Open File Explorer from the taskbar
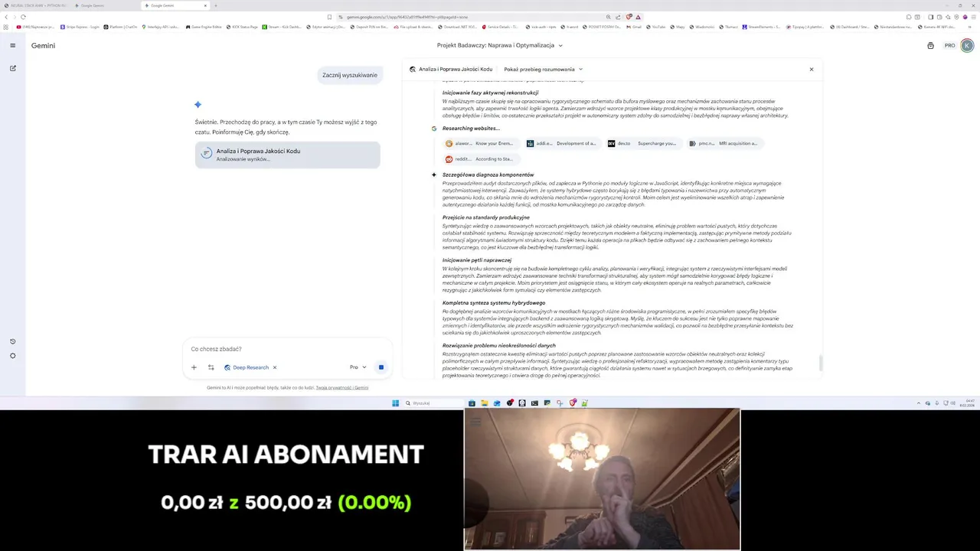 [485, 403]
